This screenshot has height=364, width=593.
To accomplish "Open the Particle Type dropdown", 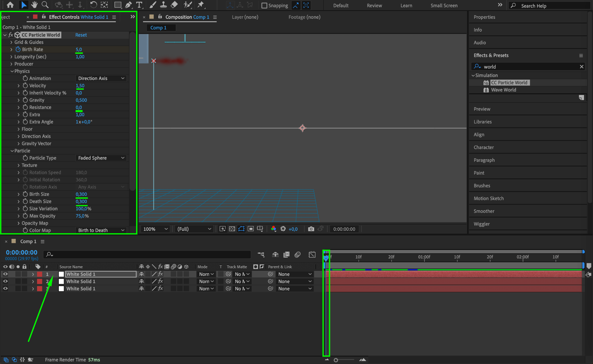I will pyautogui.click(x=101, y=158).
